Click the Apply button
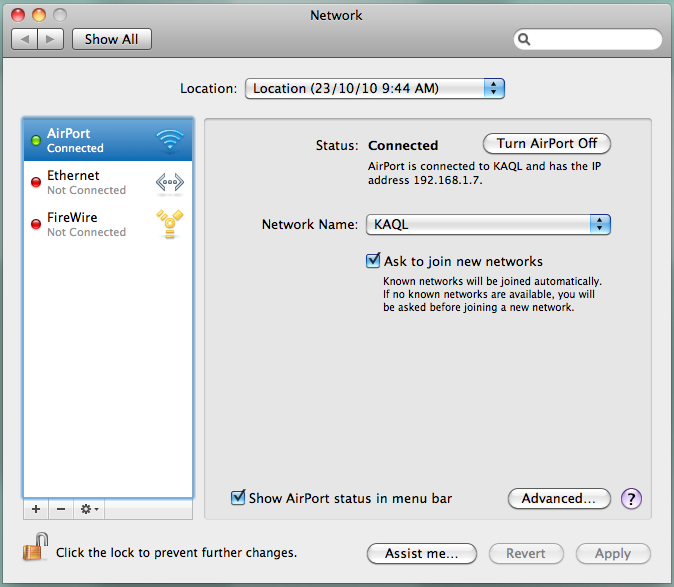674x587 pixels. pyautogui.click(x=613, y=553)
